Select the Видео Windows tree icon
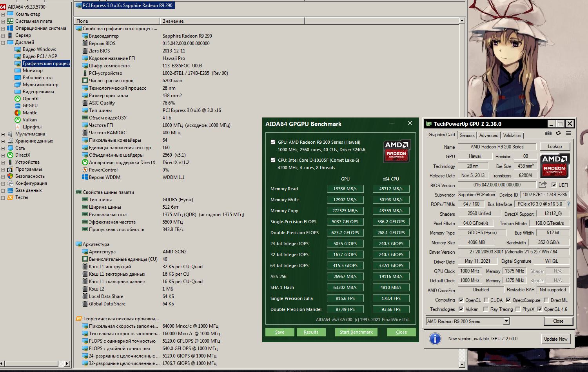The height and width of the screenshot is (372, 588). click(x=18, y=49)
